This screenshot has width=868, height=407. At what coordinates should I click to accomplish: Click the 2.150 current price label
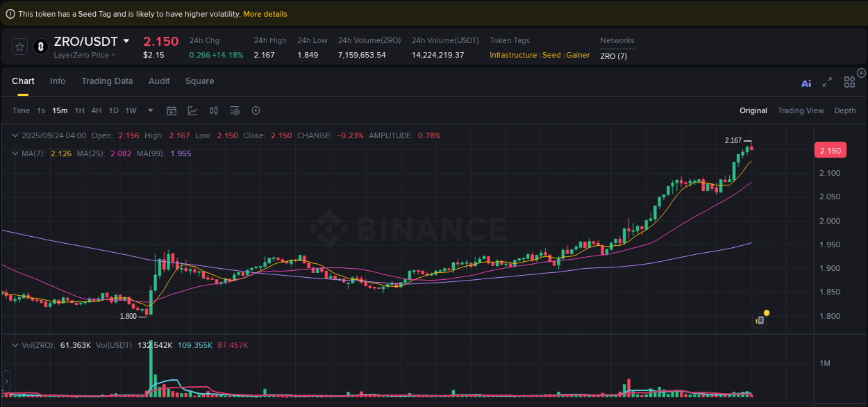pyautogui.click(x=831, y=150)
